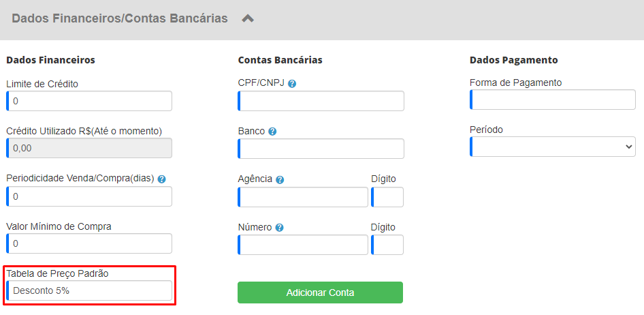The width and height of the screenshot is (644, 315).
Task: Click the help icon next to Número
Action: [x=280, y=228]
